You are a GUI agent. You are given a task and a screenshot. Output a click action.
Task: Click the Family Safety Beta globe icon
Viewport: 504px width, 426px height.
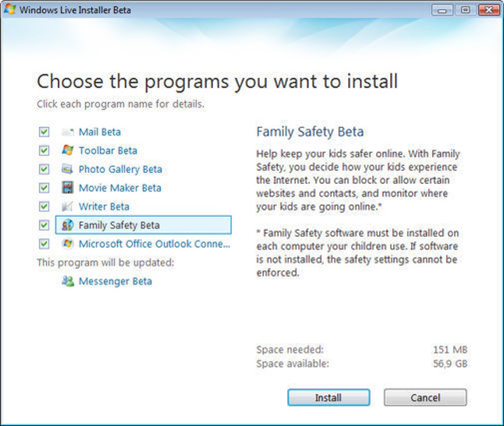(68, 225)
